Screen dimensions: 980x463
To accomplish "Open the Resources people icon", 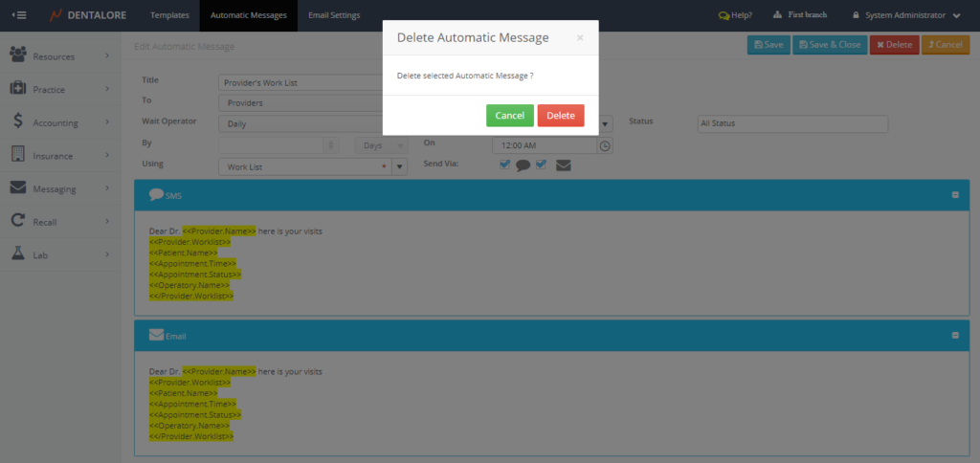I will pyautogui.click(x=18, y=56).
